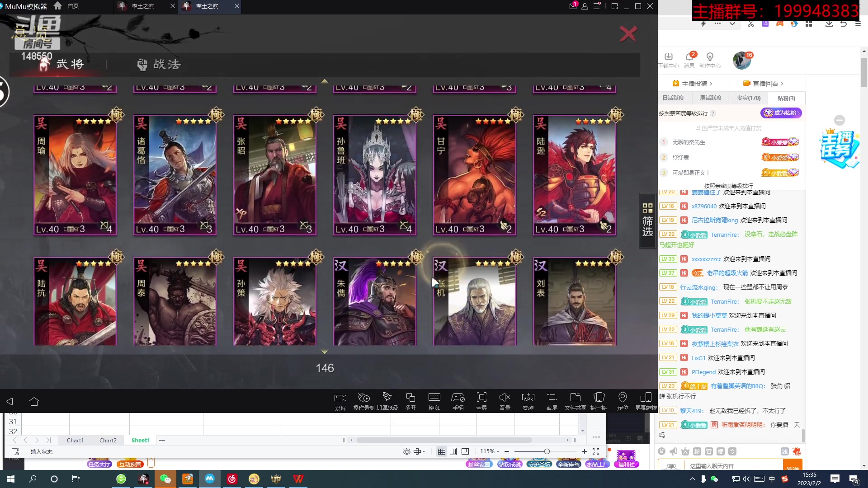868x488 pixels.
Task: Open 主播投稿 submissions link
Action: [x=692, y=84]
